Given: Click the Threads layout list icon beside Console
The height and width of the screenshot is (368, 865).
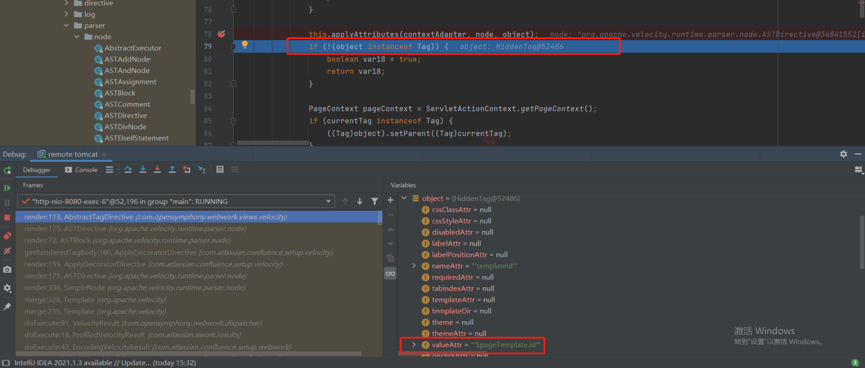Looking at the screenshot, I should tap(109, 170).
